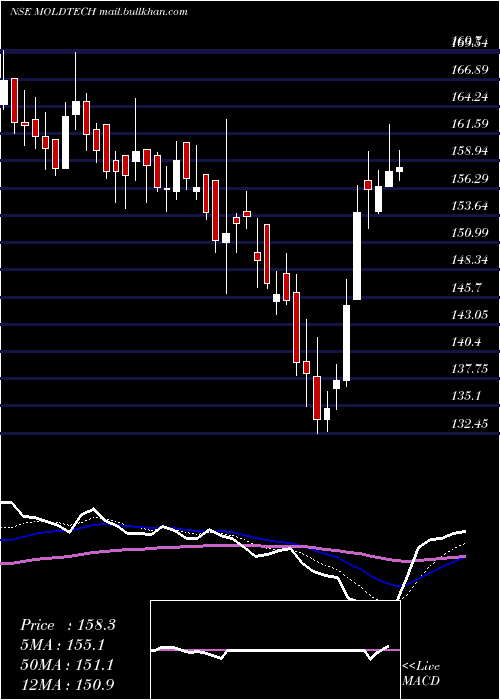This screenshot has width=500, height=700.
Task: Click the 145.7 price axis label
Action: pos(466,288)
